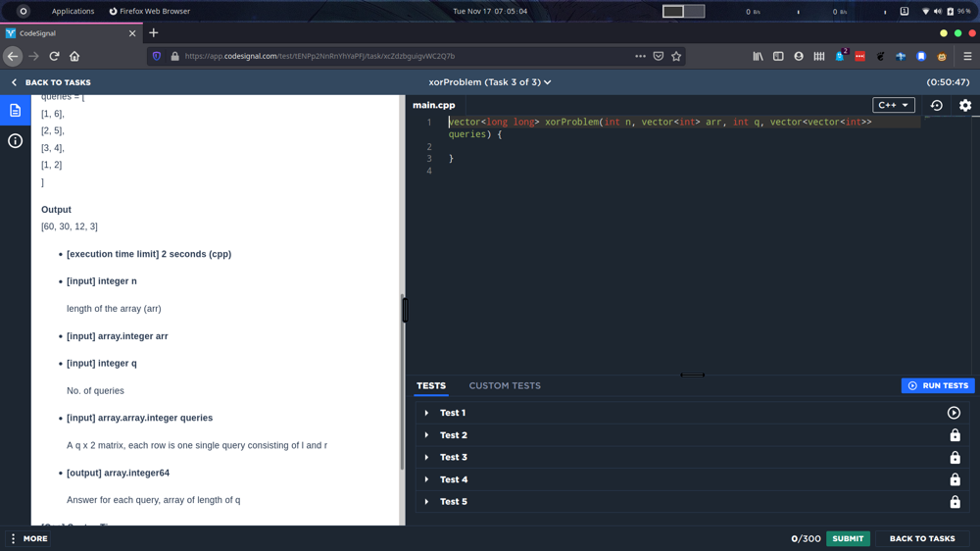
Task: Click line 2 in the code editor
Action: [684, 146]
